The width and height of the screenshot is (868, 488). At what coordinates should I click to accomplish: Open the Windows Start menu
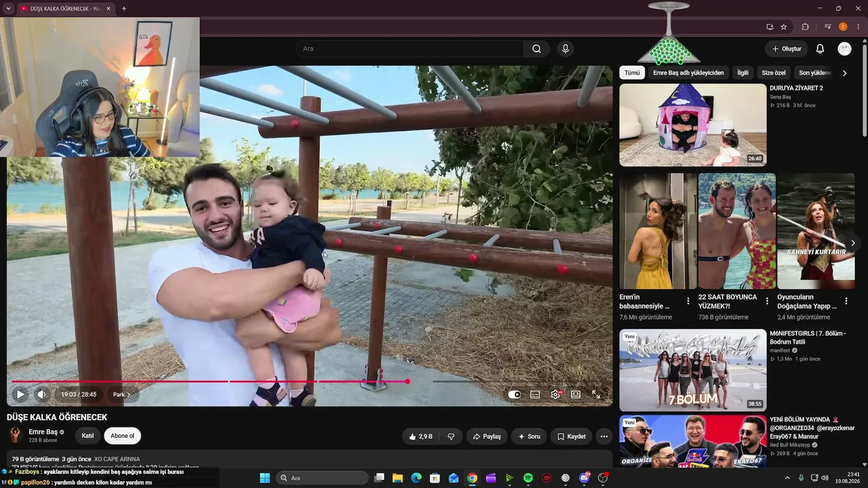(x=264, y=478)
